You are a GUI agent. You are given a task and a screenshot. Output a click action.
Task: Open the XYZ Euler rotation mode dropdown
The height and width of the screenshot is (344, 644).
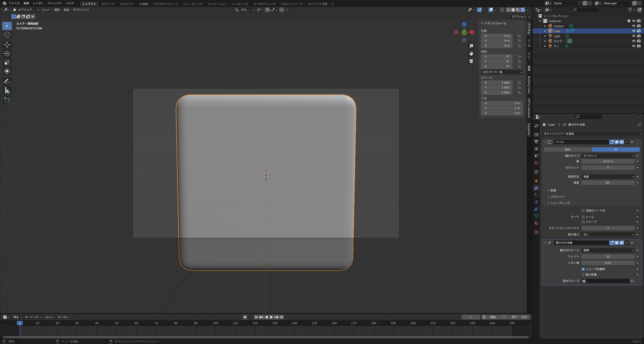502,72
